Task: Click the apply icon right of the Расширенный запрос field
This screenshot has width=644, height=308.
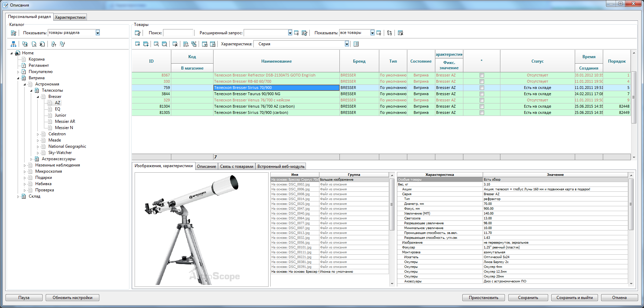Action: tap(296, 33)
